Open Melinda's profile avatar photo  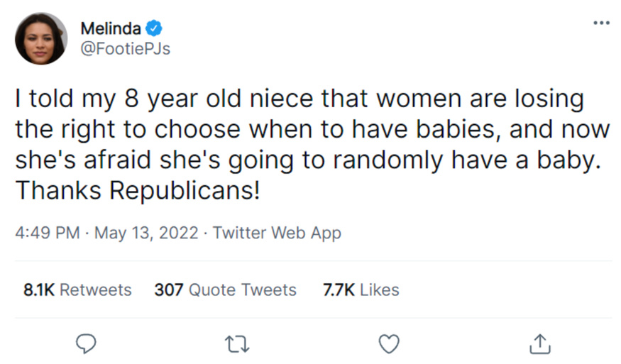(x=41, y=38)
